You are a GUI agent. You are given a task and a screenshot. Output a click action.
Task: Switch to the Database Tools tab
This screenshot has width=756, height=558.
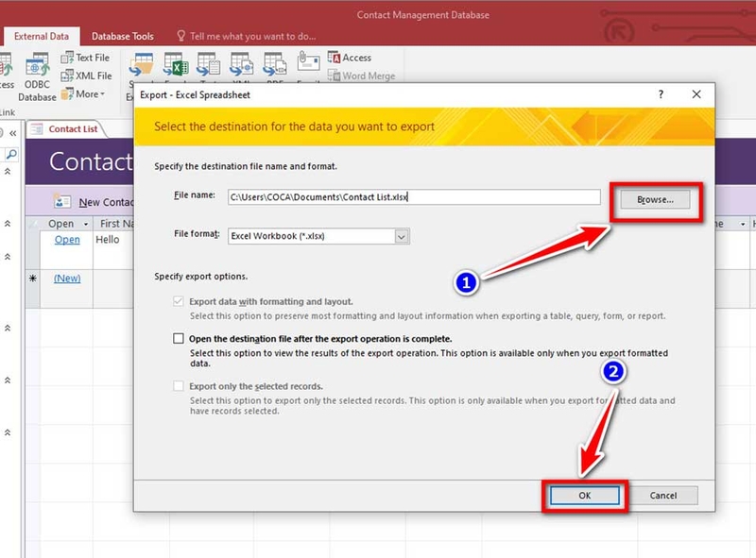pyautogui.click(x=122, y=35)
